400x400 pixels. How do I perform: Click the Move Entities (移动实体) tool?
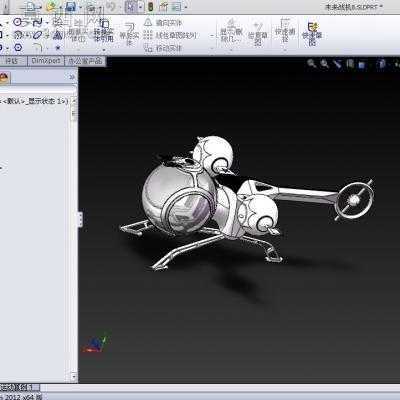[163, 48]
